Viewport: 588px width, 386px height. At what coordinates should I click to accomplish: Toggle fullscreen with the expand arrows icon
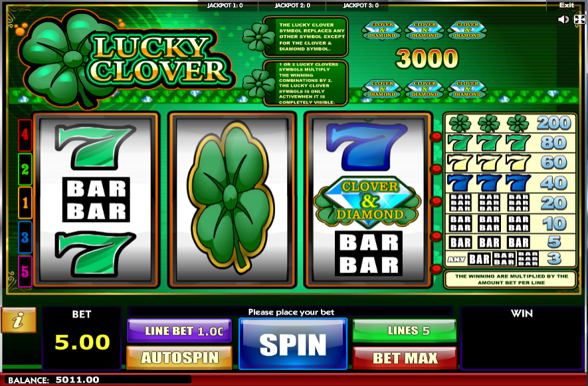(x=579, y=19)
